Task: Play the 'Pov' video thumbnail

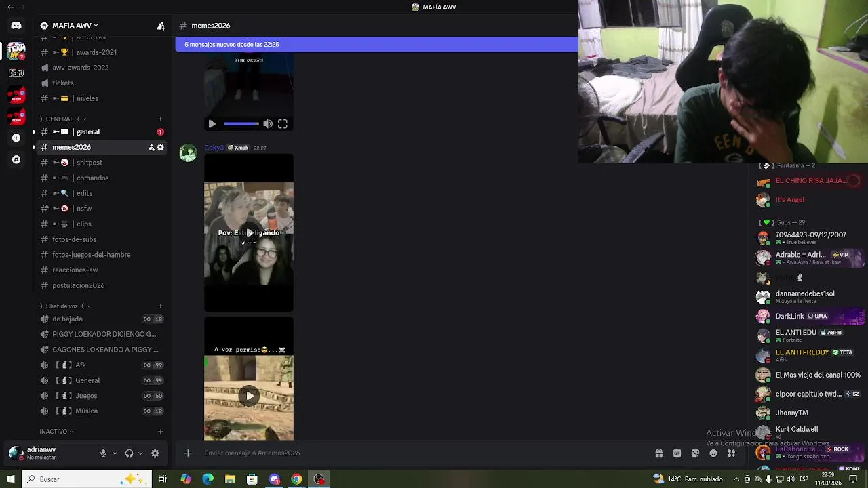Action: [249, 232]
